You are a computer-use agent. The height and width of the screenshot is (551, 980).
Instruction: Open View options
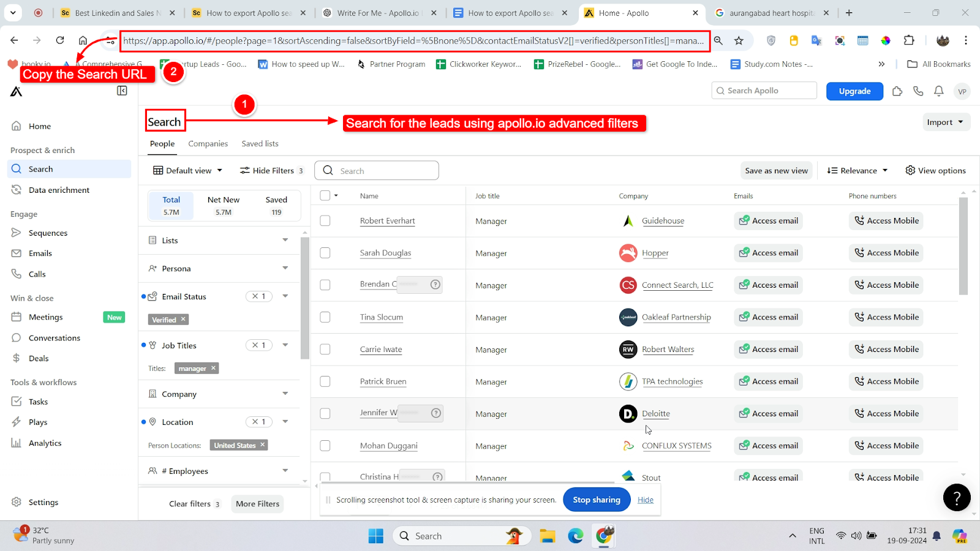click(x=935, y=170)
